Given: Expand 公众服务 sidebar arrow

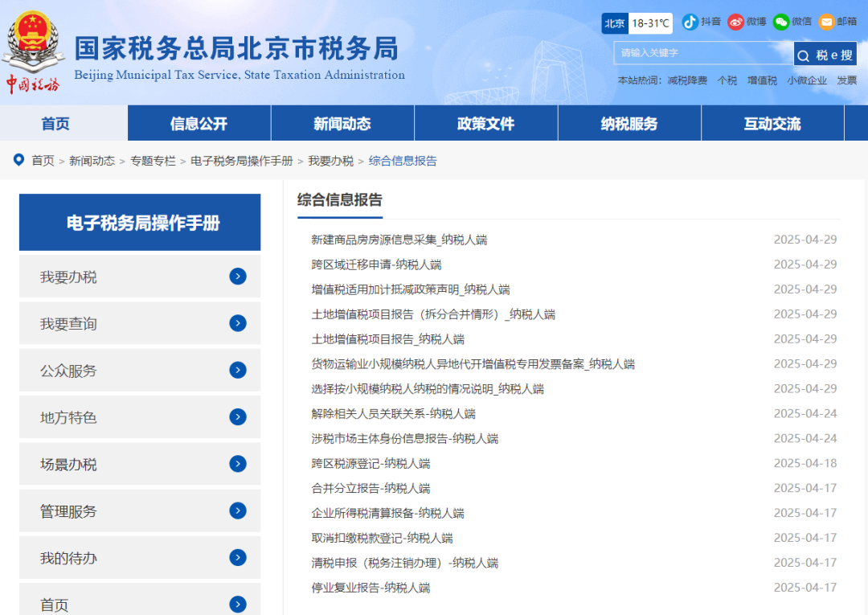Looking at the screenshot, I should click(x=238, y=370).
